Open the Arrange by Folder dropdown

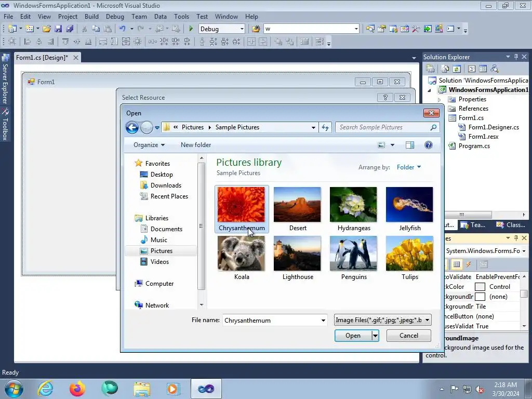(409, 167)
